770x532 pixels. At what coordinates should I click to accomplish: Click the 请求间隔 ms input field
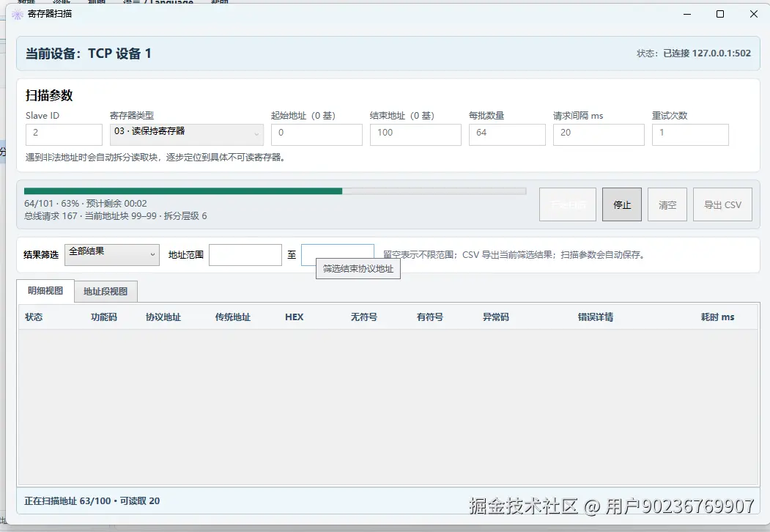pyautogui.click(x=599, y=134)
